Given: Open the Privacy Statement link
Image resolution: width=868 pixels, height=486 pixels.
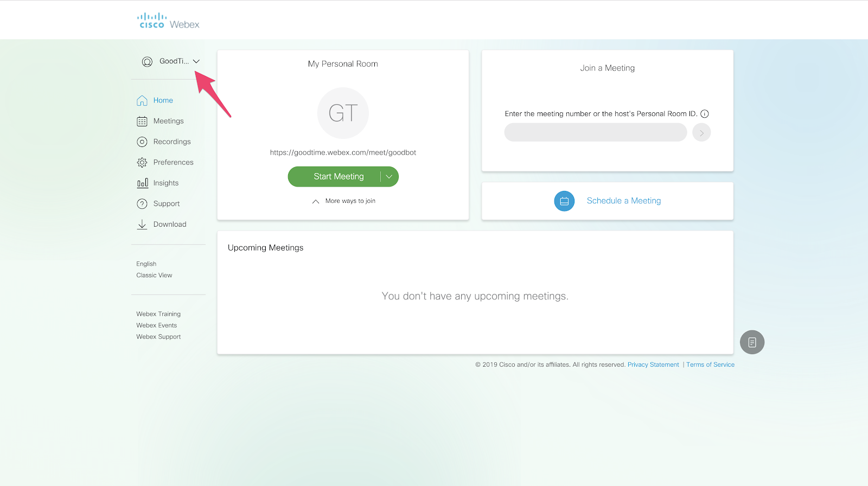Looking at the screenshot, I should click(653, 364).
